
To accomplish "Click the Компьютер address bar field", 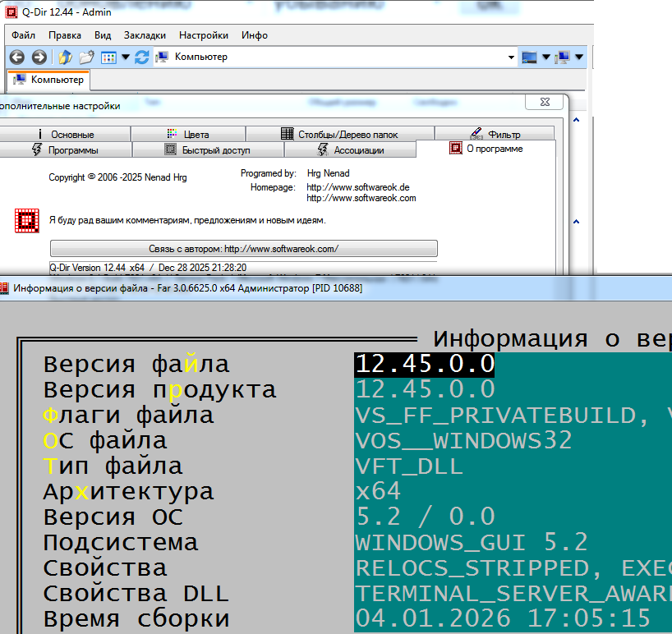I will [x=329, y=57].
